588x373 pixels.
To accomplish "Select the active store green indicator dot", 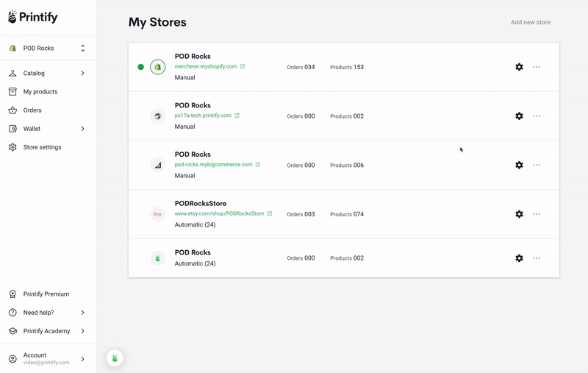I will [140, 67].
